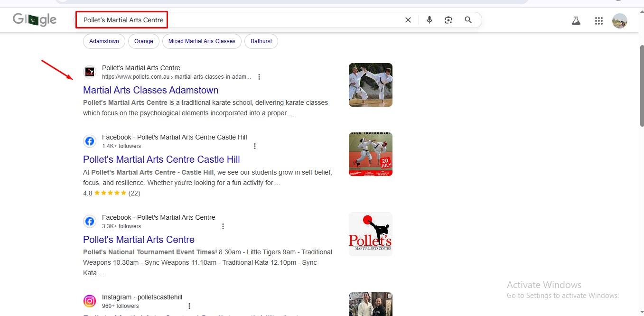The height and width of the screenshot is (316, 644).
Task: Click the Pollet's logo thumbnail image
Action: [x=370, y=234]
